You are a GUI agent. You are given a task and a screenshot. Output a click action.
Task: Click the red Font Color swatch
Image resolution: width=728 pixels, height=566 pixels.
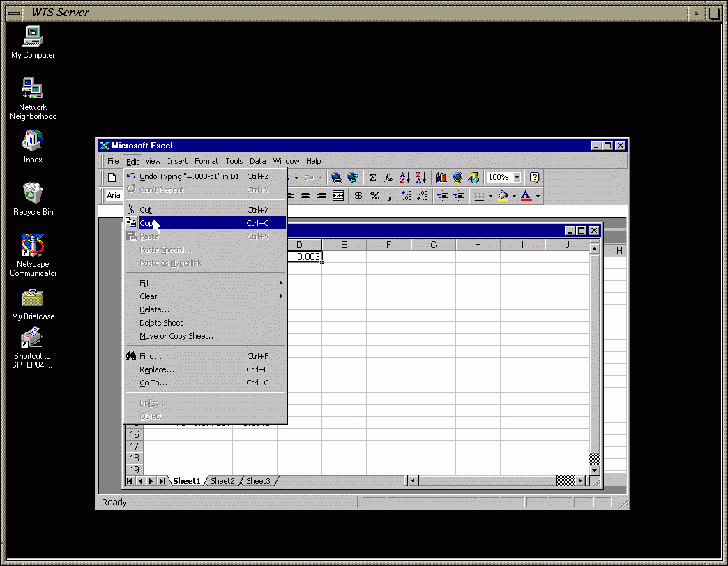pyautogui.click(x=526, y=197)
